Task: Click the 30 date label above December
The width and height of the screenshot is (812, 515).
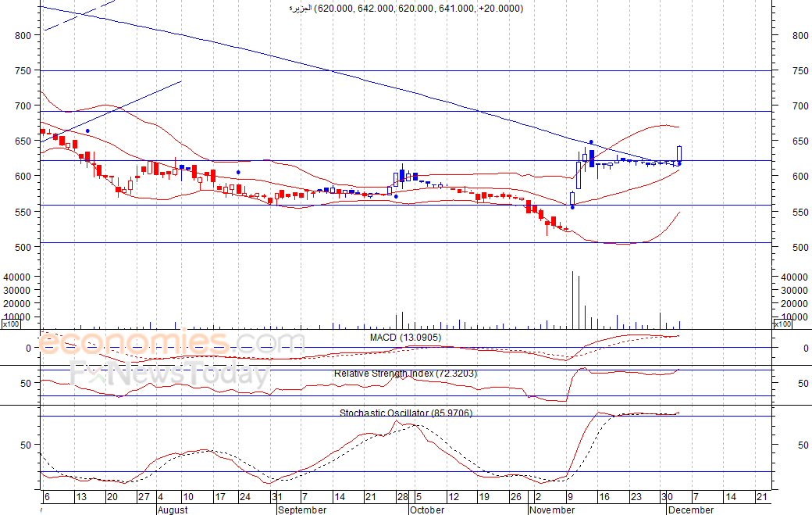Action: pos(667,497)
